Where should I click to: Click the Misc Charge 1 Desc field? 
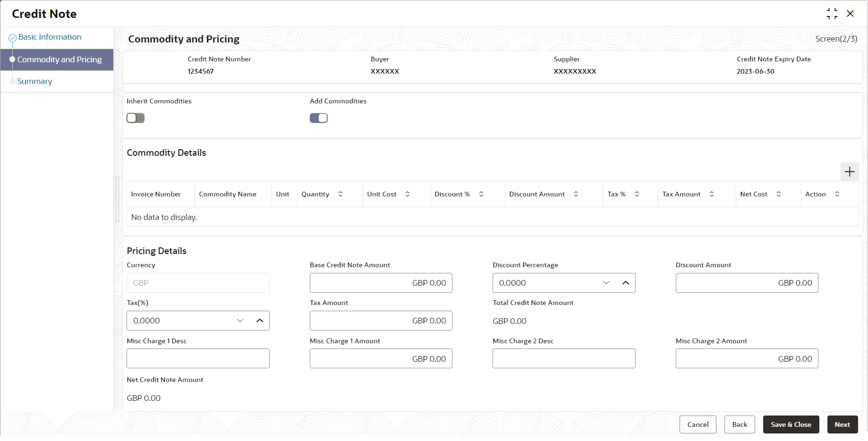point(198,358)
